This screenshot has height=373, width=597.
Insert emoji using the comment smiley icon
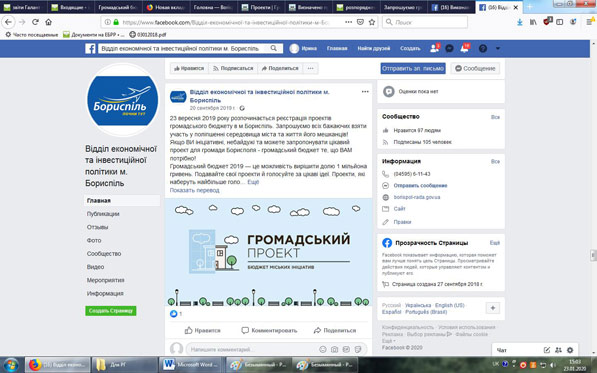click(x=322, y=349)
